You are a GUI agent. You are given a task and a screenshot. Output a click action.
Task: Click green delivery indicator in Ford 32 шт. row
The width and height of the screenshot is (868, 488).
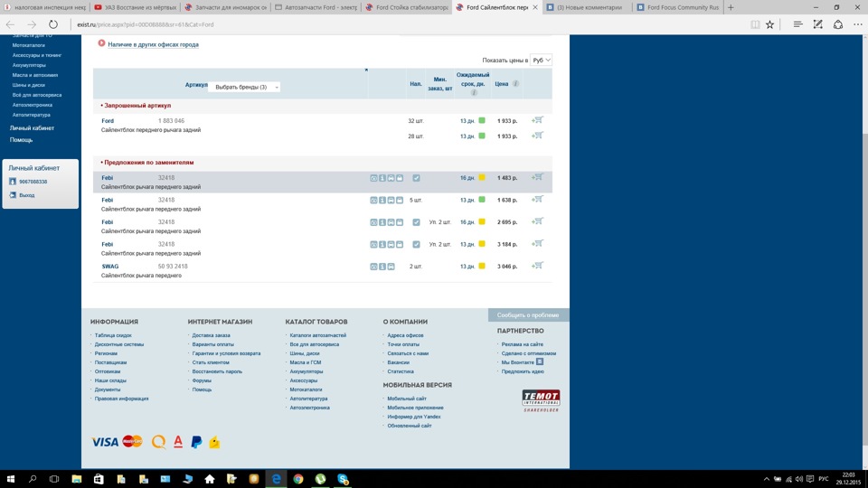click(482, 120)
